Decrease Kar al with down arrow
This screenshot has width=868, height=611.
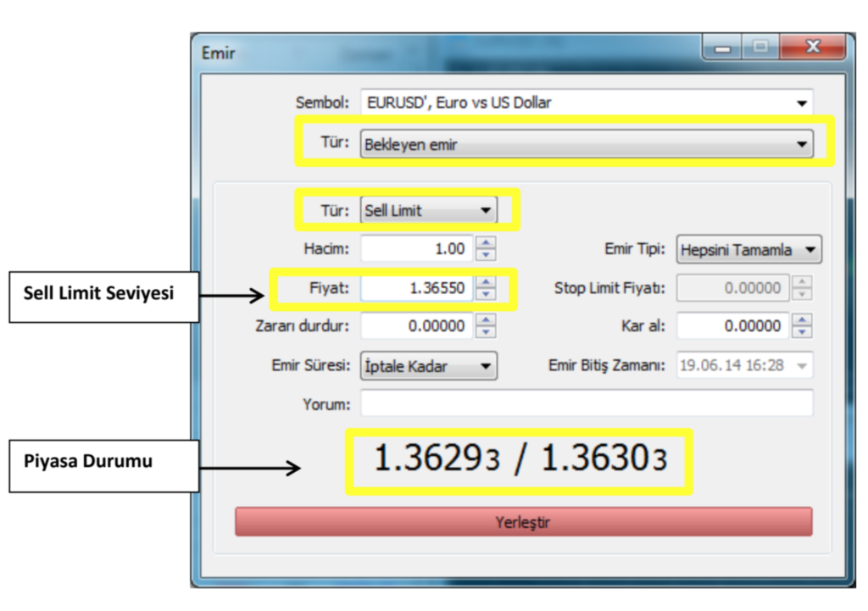802,332
